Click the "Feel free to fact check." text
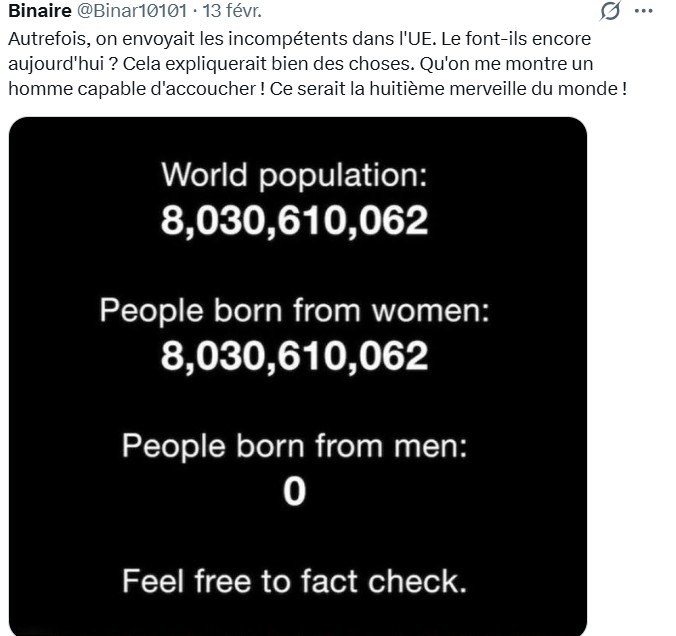Screen dimensions: 676x636 pyautogui.click(x=295, y=579)
